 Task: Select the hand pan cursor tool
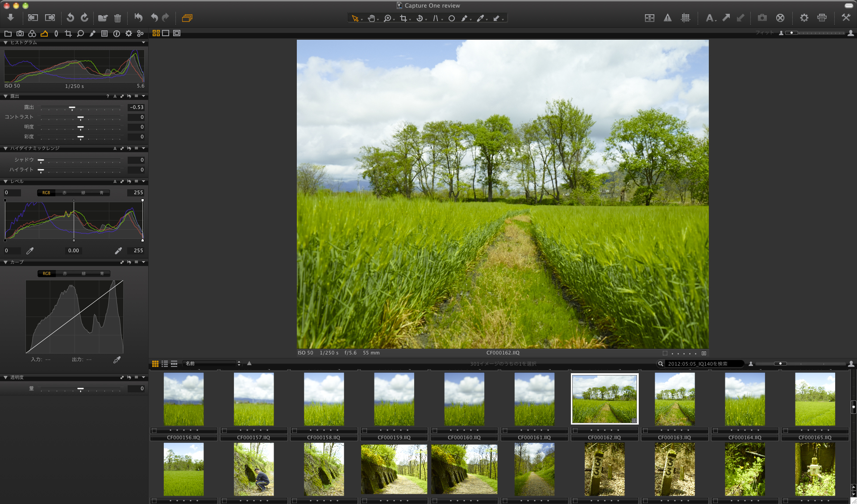[x=371, y=18]
